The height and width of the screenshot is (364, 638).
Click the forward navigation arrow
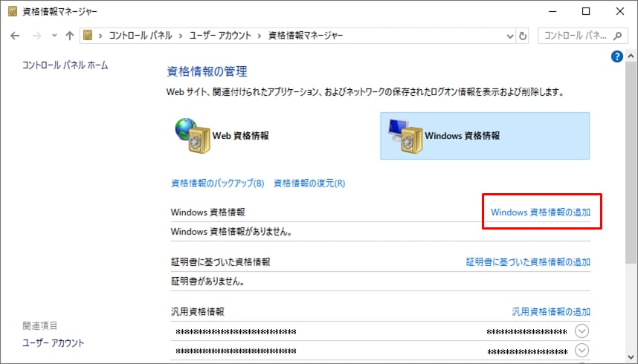[x=37, y=36]
